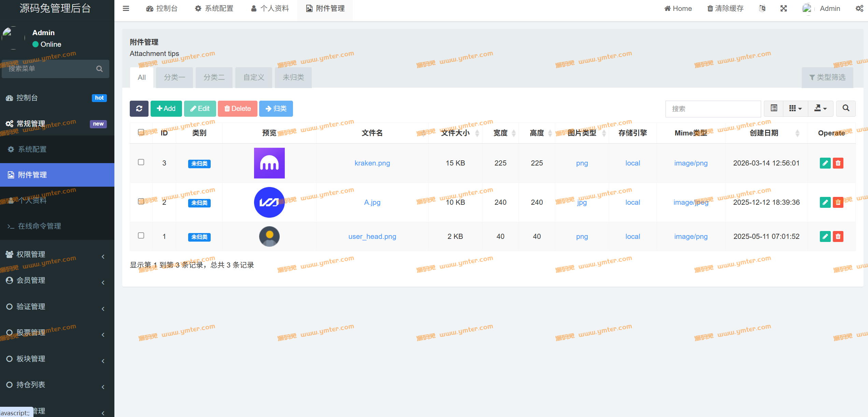Select the 未归类 category tab
Image resolution: width=868 pixels, height=417 pixels.
293,77
